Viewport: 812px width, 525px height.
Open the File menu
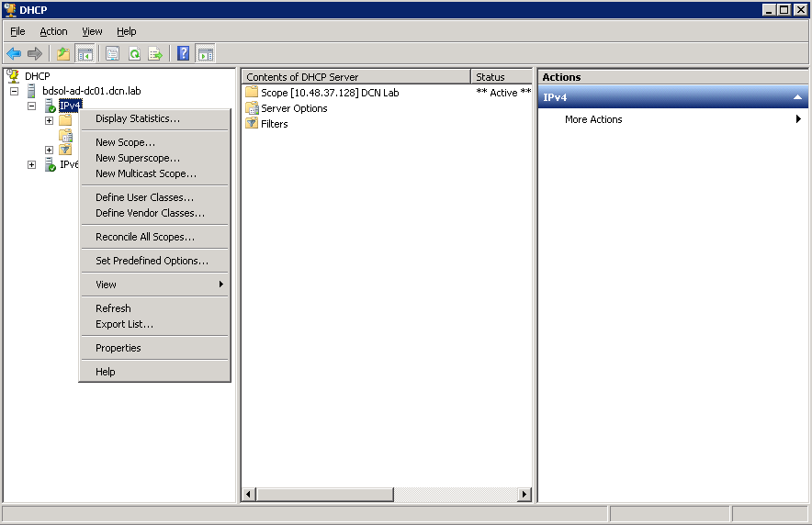pos(17,31)
